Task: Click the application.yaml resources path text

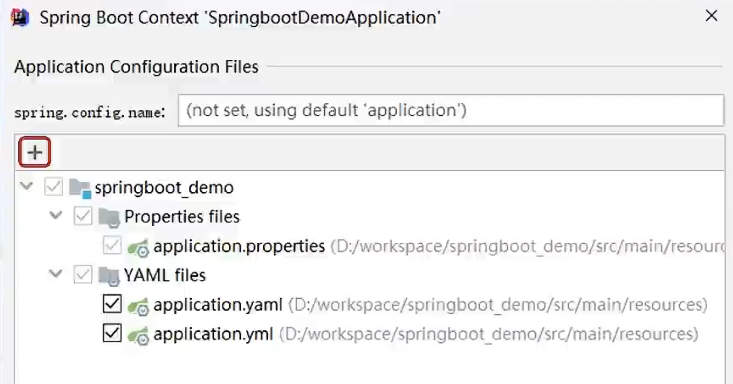Action: (498, 305)
